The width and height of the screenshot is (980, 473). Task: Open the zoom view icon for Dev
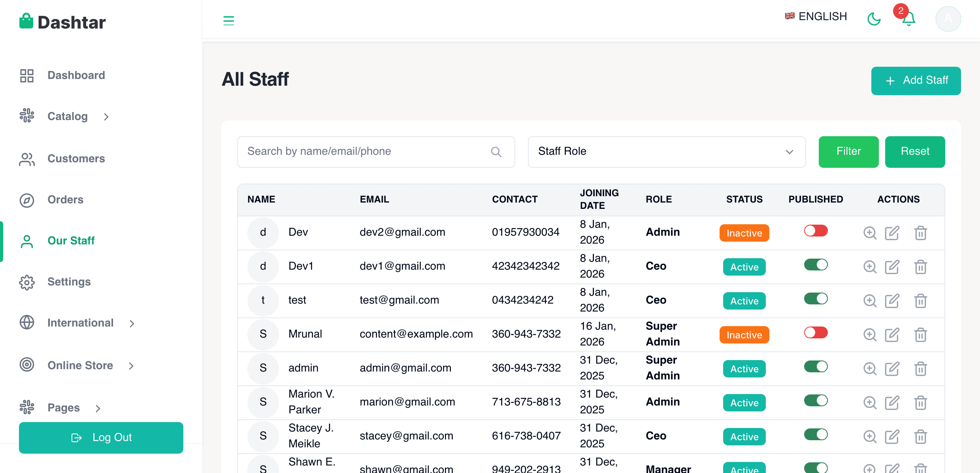[870, 233]
